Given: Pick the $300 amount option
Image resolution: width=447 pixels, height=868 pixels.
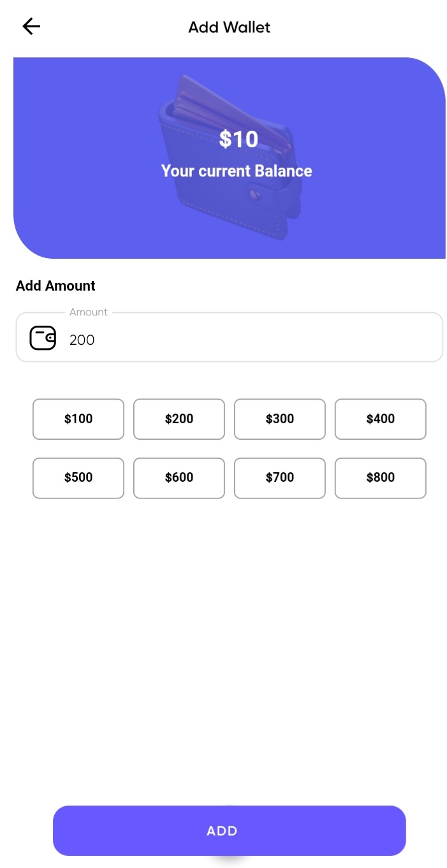Looking at the screenshot, I should [280, 419].
